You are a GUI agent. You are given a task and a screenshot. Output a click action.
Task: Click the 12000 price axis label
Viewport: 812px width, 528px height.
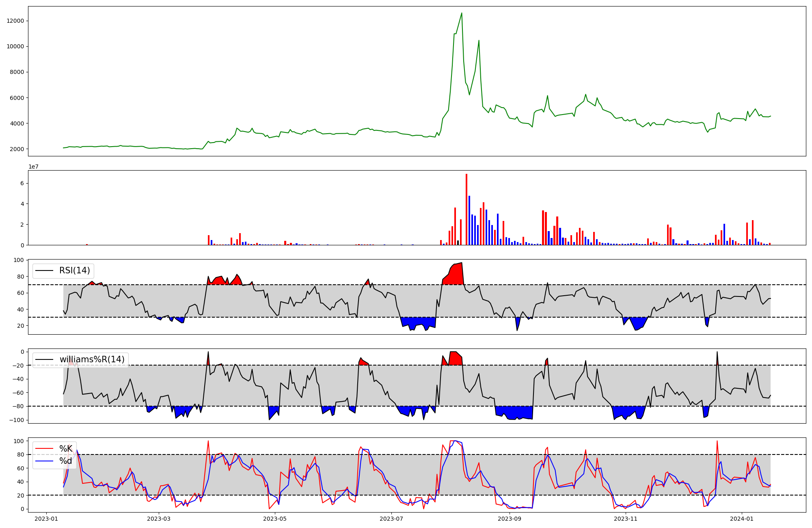click(15, 21)
